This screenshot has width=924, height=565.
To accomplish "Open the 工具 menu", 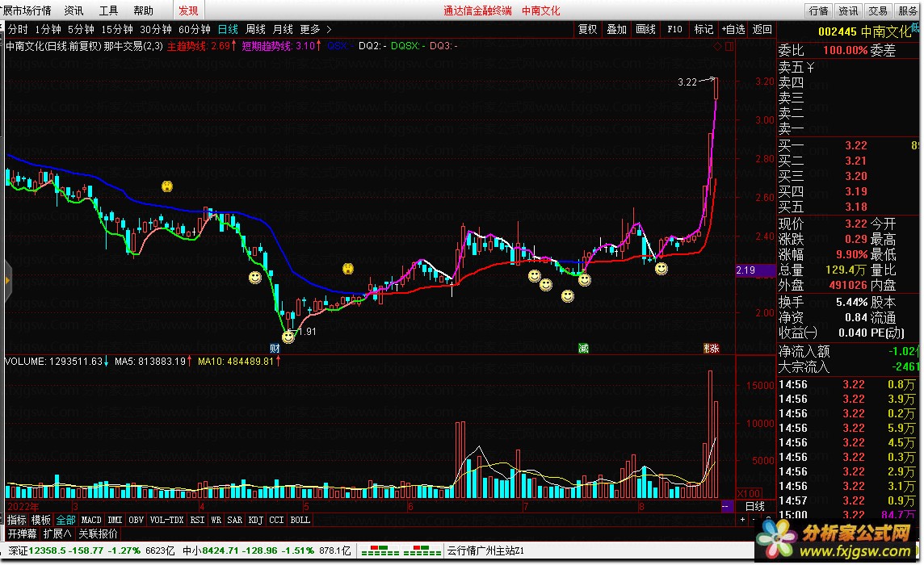I will (108, 10).
